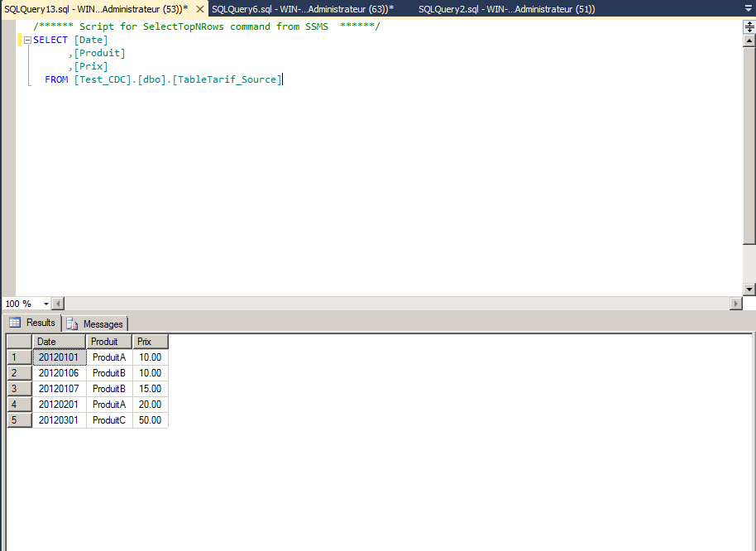The height and width of the screenshot is (551, 756).
Task: Click the results grid select-all corner cell
Action: pos(19,342)
